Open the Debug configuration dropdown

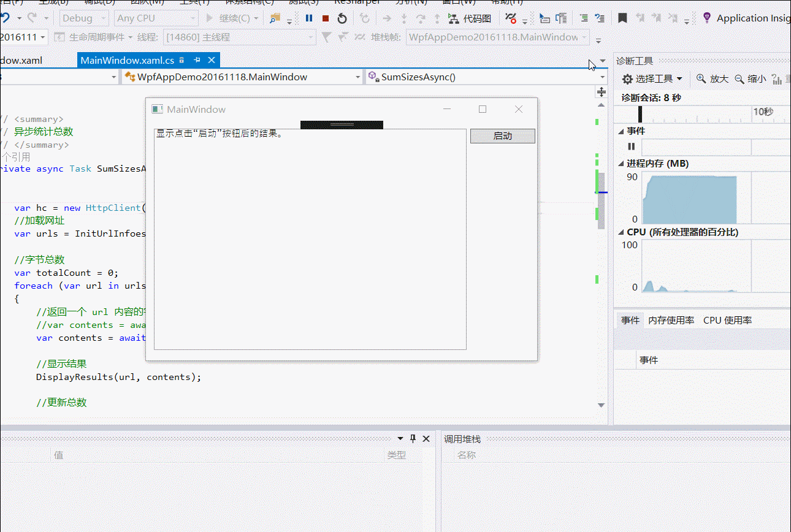[x=85, y=18]
